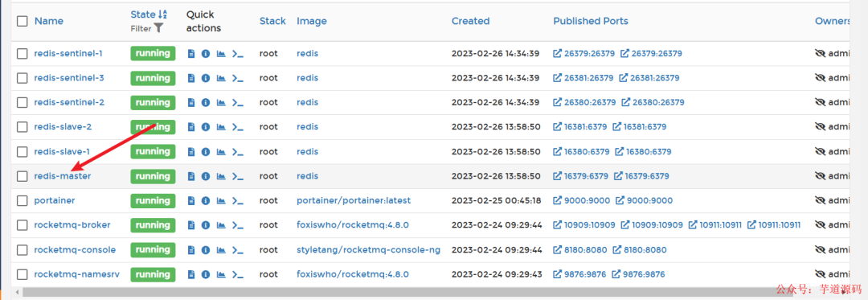Open stats chart icon for redis-sentinel-3
868x300 pixels.
pyautogui.click(x=221, y=78)
